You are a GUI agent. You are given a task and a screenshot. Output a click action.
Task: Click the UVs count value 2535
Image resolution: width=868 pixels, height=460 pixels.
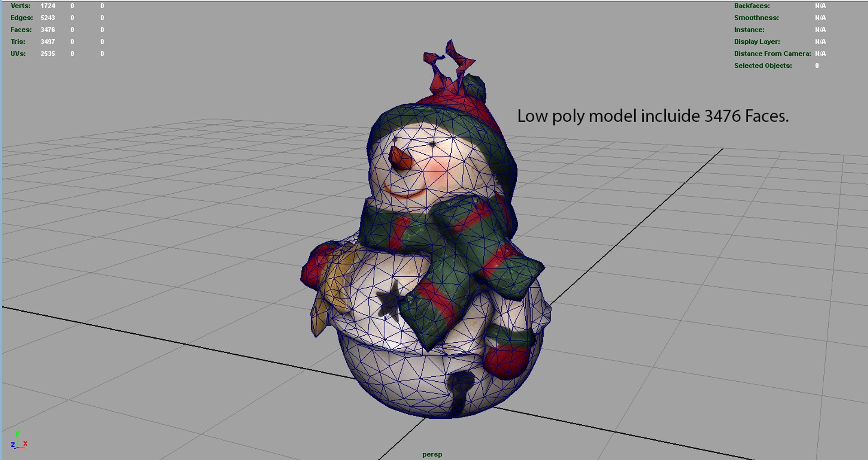pos(47,53)
